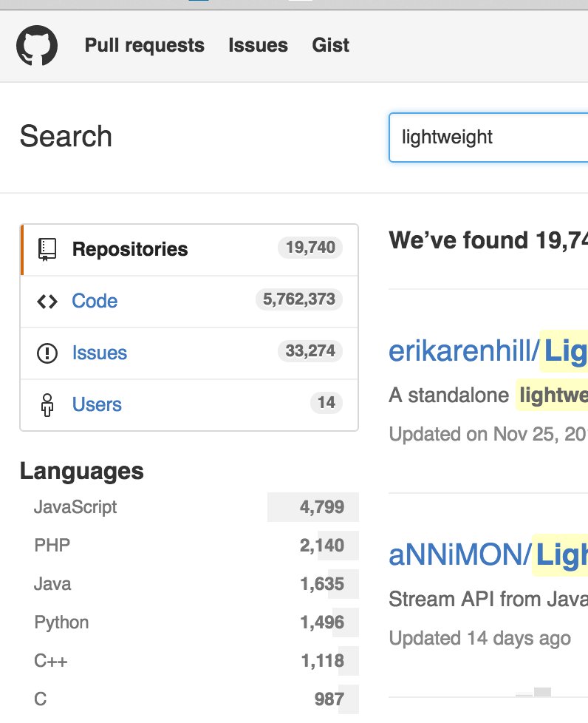Open Gist in the top navigation

click(330, 45)
